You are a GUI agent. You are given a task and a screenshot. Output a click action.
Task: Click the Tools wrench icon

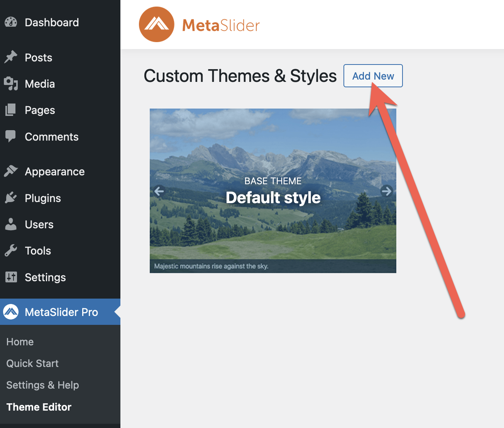click(x=11, y=251)
